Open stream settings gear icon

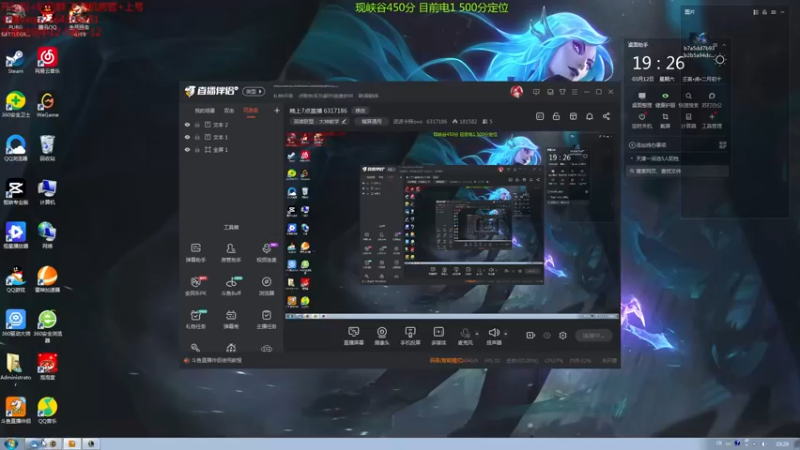tap(563, 335)
